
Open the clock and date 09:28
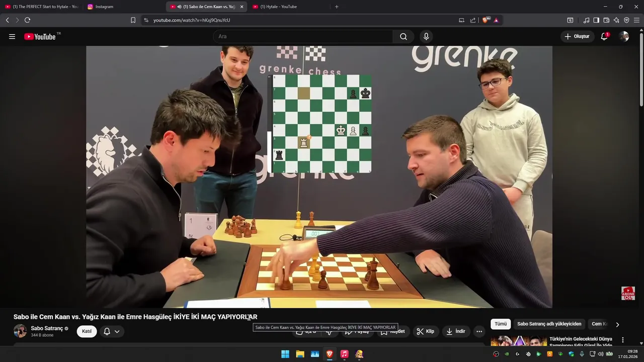[628, 354]
